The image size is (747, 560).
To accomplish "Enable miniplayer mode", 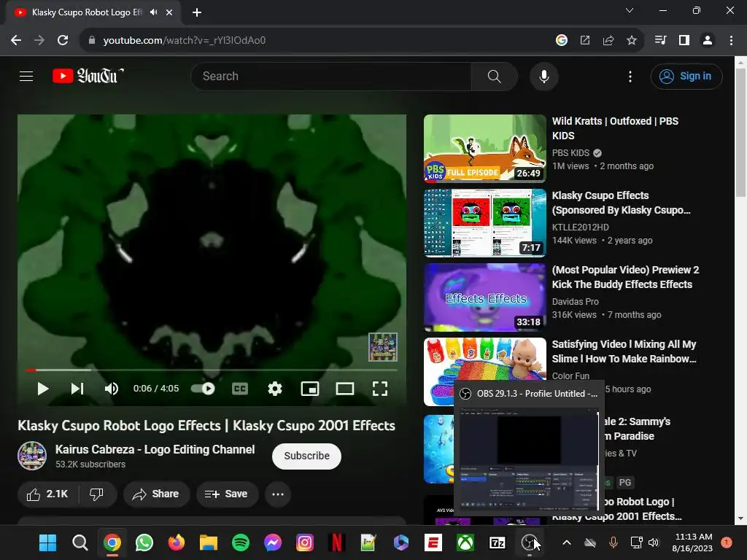I will tap(309, 389).
